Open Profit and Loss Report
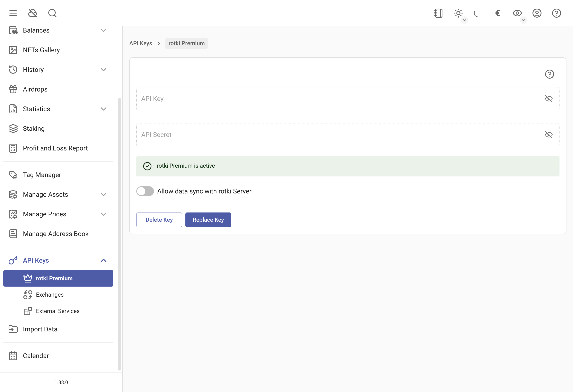The height and width of the screenshot is (392, 573). 58,148
